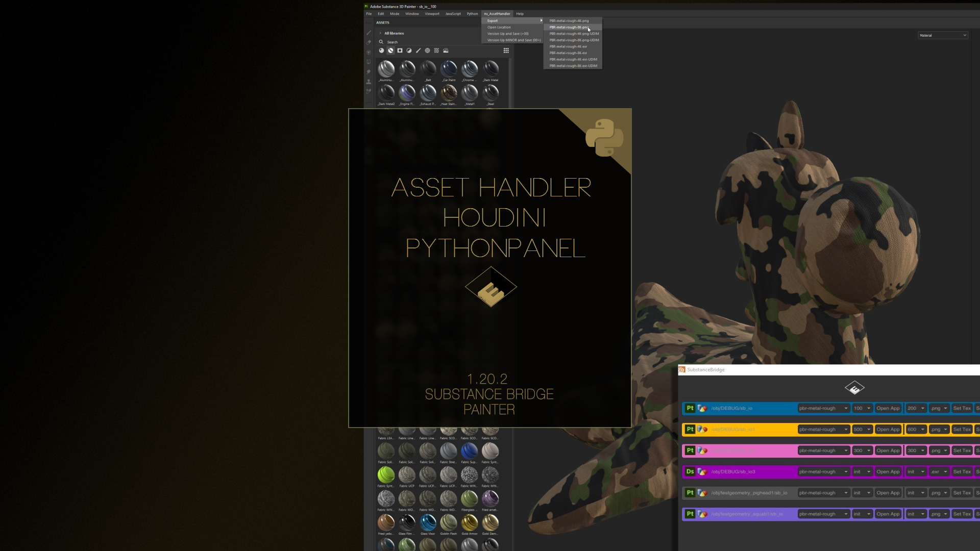The width and height of the screenshot is (980, 551).
Task: Toggle the grid/stencil filter in Assets panel
Action: (436, 51)
